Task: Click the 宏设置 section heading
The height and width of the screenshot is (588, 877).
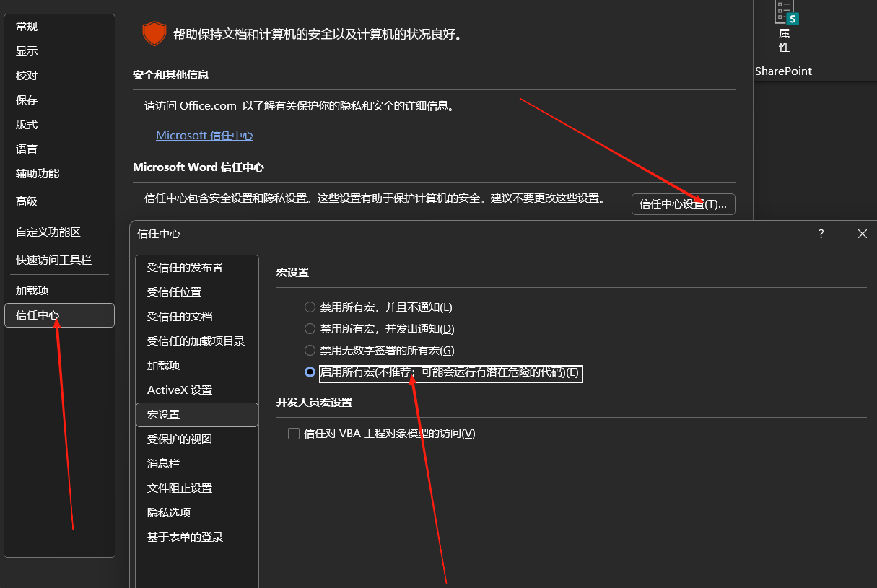Action: pos(292,273)
